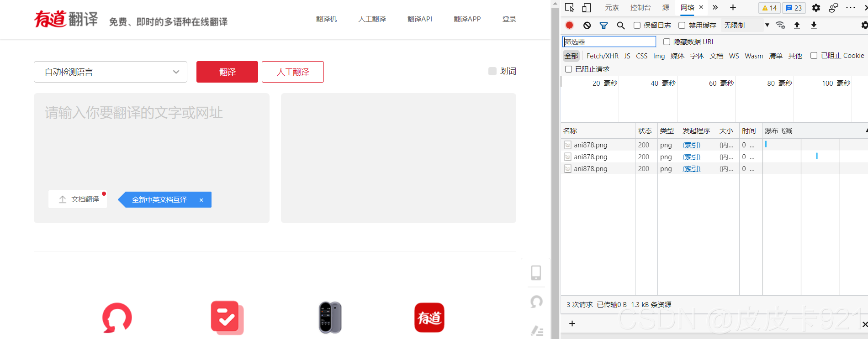Image resolution: width=868 pixels, height=339 pixels.
Task: Check the 已阻止 Cookie checkbox
Action: [x=814, y=56]
